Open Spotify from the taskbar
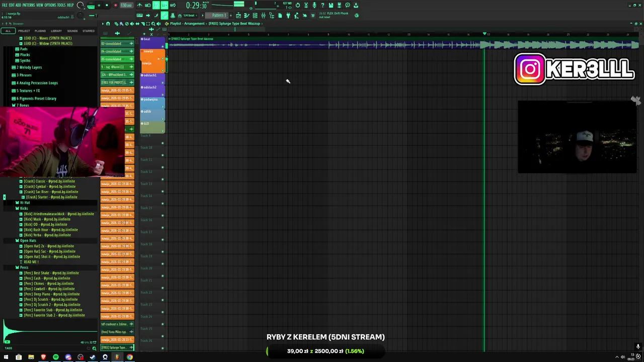This screenshot has width=644, height=362. [55, 357]
